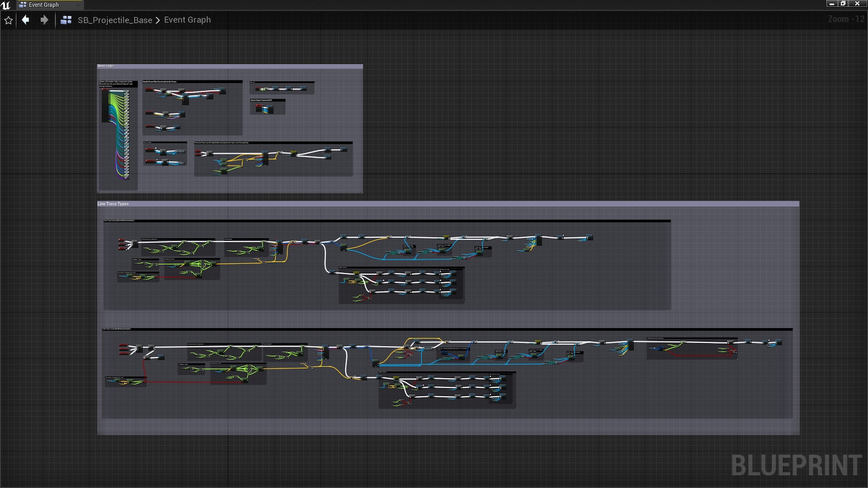The width and height of the screenshot is (868, 488).
Task: Click the back navigation arrow
Action: coord(25,20)
